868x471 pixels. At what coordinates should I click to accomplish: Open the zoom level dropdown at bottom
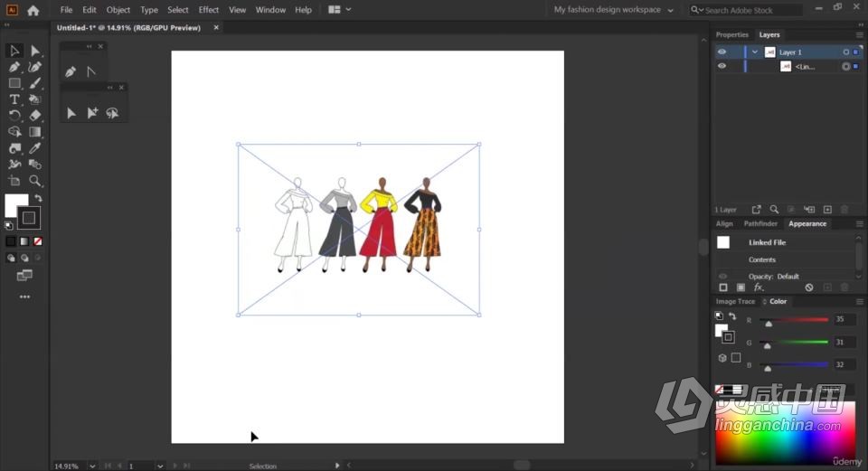tap(85, 466)
